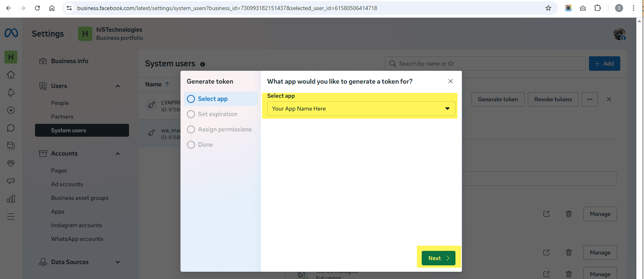644x279 pixels.
Task: Collapse the Users section
Action: (118, 86)
